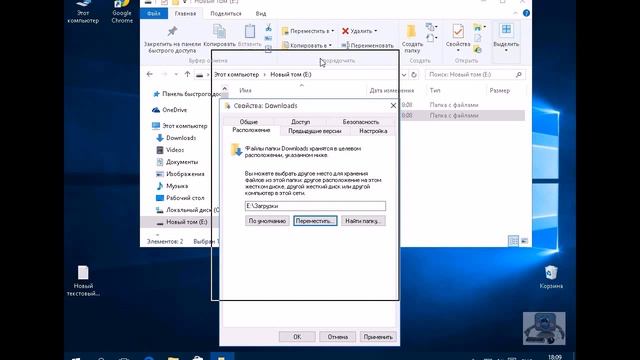
Task: Select Музыка in the navigation pane
Action: click(x=177, y=186)
